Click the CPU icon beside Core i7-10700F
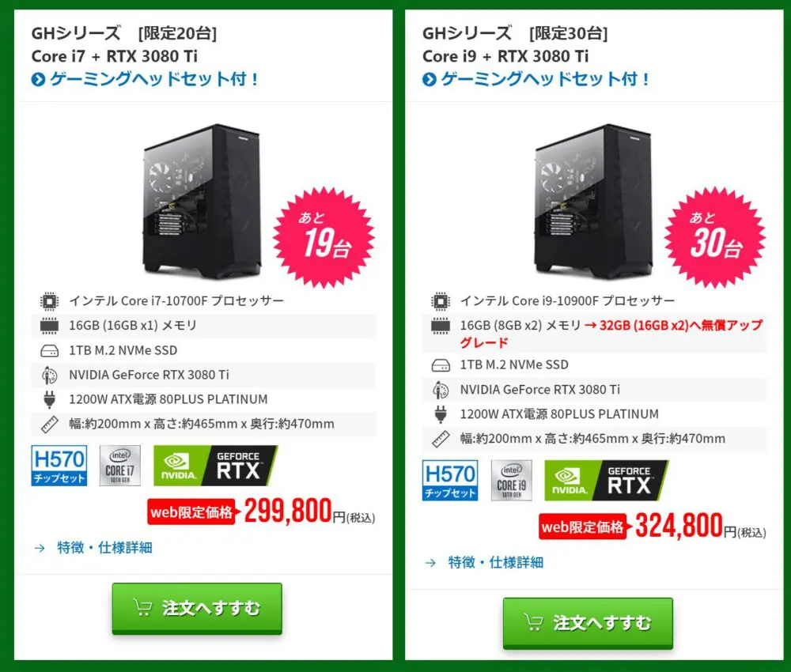The height and width of the screenshot is (672, 791). click(x=49, y=301)
